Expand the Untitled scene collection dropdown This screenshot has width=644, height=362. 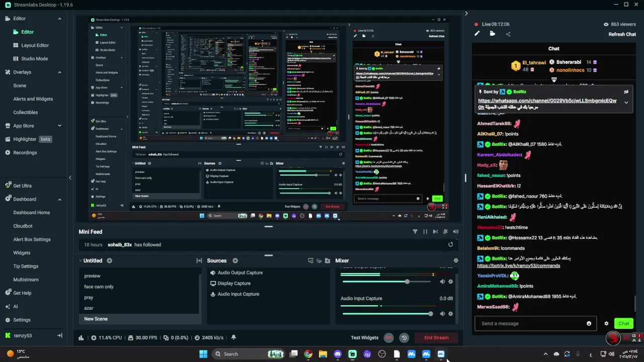tap(80, 261)
